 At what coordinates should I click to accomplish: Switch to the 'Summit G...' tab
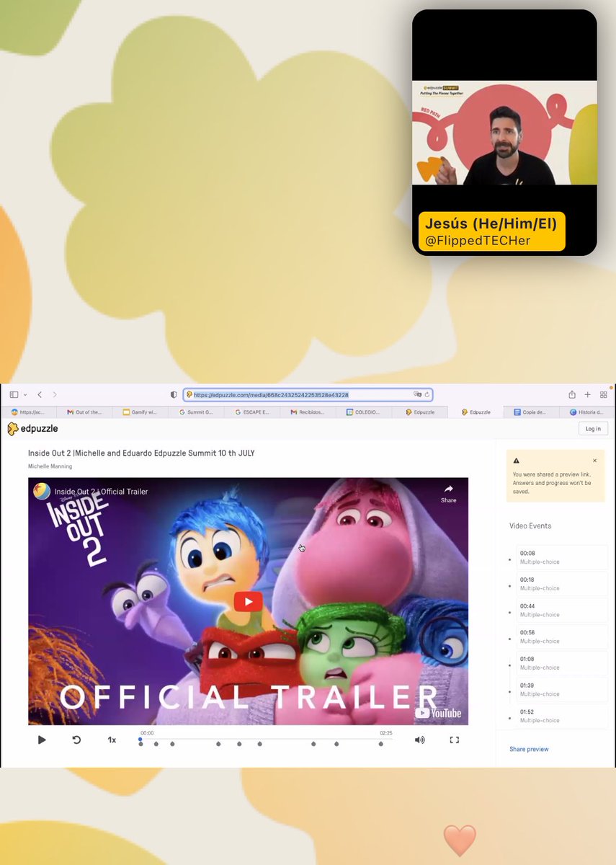point(196,412)
